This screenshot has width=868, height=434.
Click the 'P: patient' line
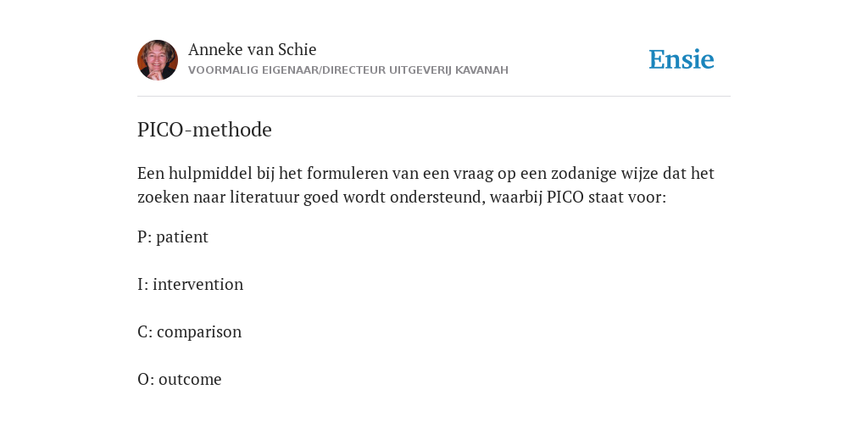(x=173, y=237)
